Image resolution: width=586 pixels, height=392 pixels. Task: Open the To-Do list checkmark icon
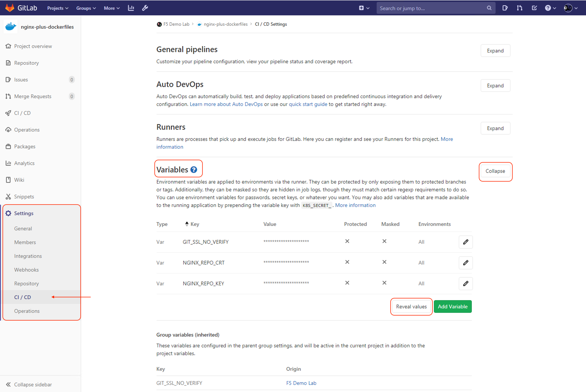(534, 8)
